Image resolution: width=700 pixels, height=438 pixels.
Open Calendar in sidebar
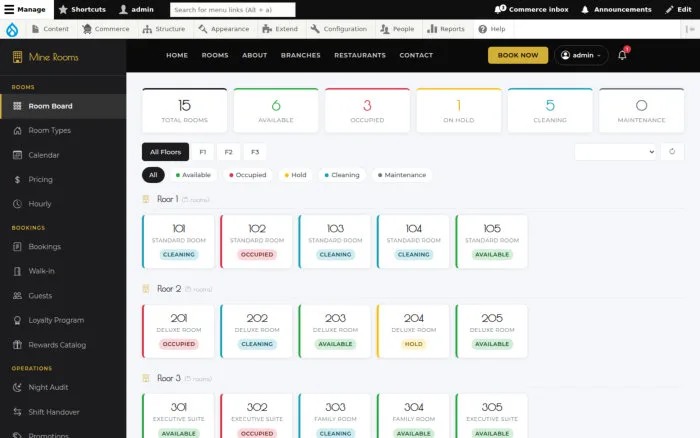pyautogui.click(x=63, y=155)
